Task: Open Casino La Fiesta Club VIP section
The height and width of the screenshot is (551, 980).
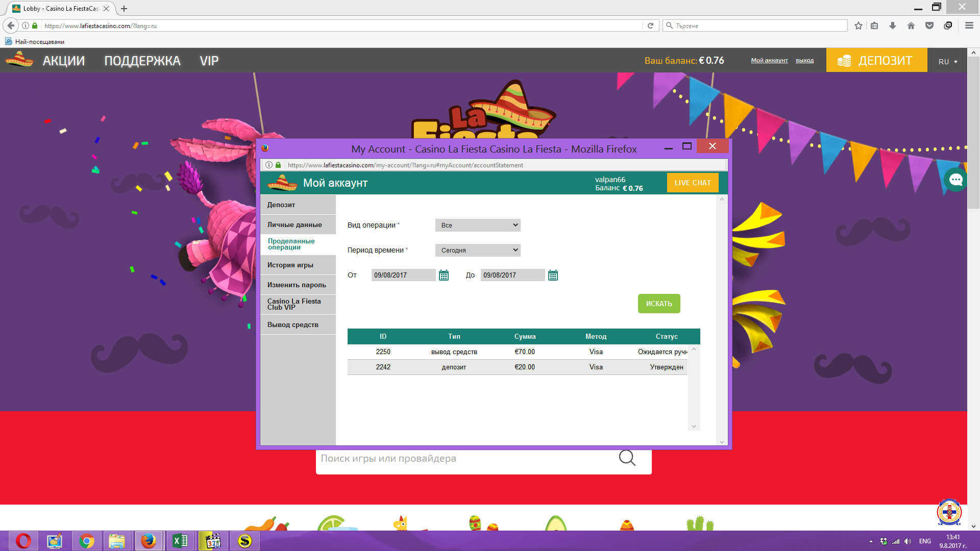Action: (x=298, y=305)
